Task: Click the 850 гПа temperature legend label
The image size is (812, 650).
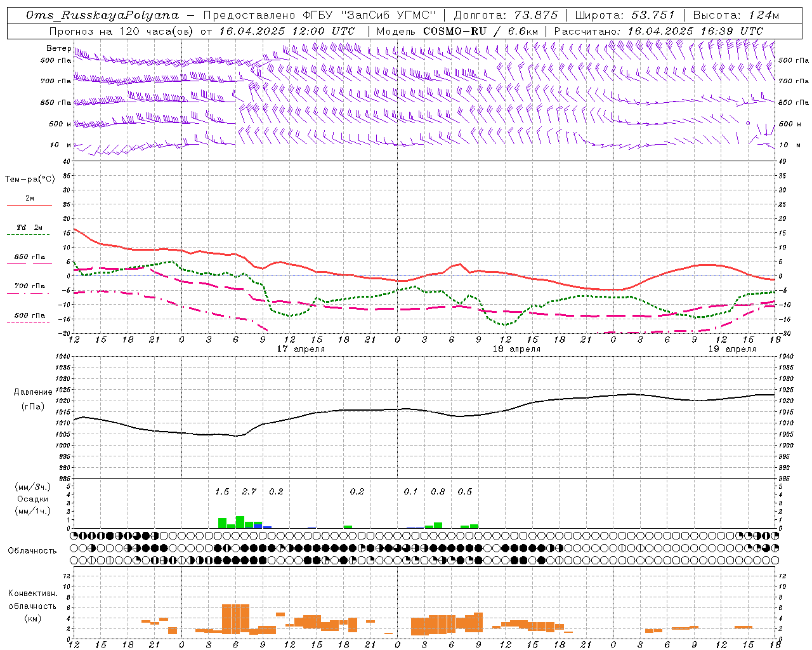Action: point(30,257)
